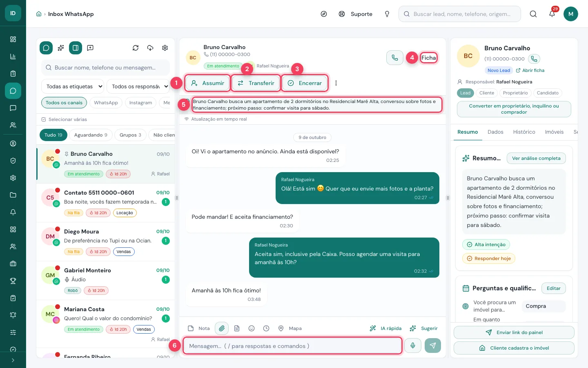This screenshot has width=588, height=368.
Task: Open the bar chart reports icon in sidebar
Action: (13, 56)
